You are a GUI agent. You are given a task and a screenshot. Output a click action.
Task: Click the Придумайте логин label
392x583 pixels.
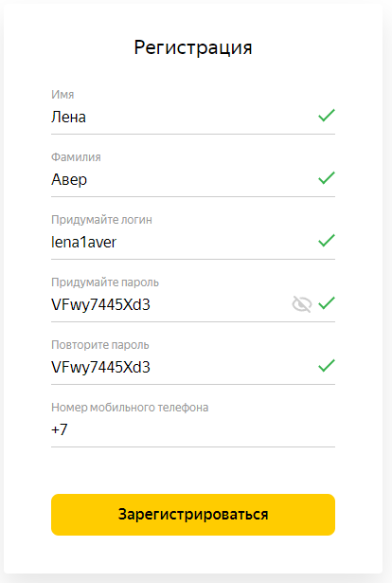pyautogui.click(x=101, y=220)
